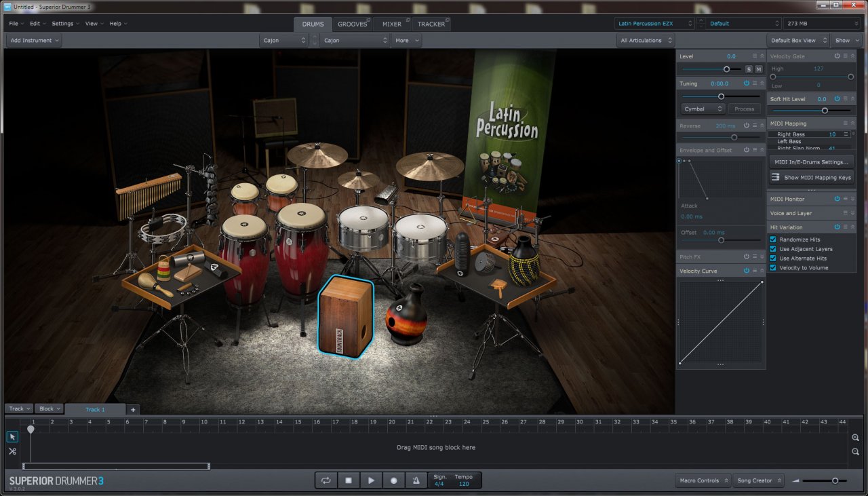The width and height of the screenshot is (868, 496).
Task: Open the first Cajon instrument dropdown
Action: [284, 40]
